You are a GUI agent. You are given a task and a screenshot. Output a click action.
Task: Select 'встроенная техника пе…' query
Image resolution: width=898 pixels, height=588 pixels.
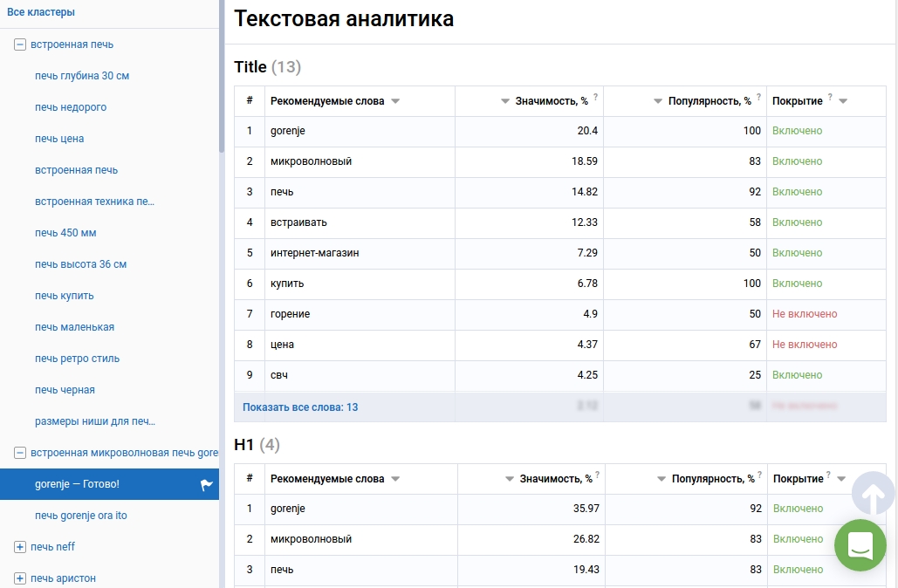pyautogui.click(x=94, y=202)
